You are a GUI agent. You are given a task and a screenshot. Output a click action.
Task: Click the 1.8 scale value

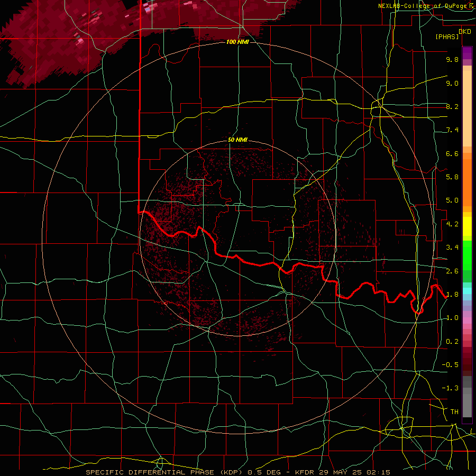click(x=452, y=295)
